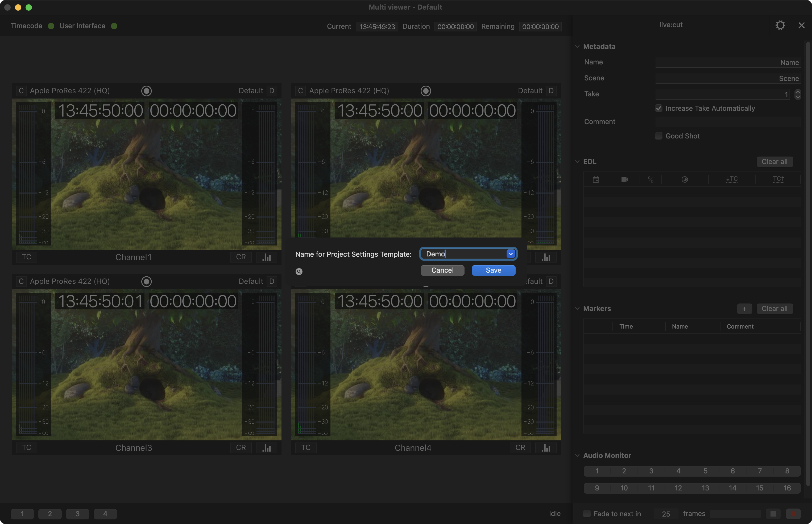
Task: Click the D button on Channel4 header
Action: tap(551, 281)
